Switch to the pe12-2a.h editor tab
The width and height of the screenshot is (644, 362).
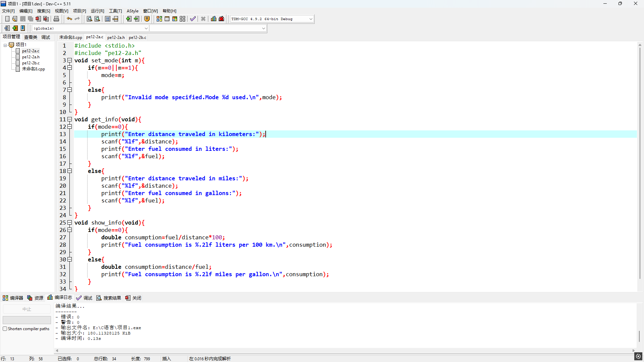[x=116, y=38]
